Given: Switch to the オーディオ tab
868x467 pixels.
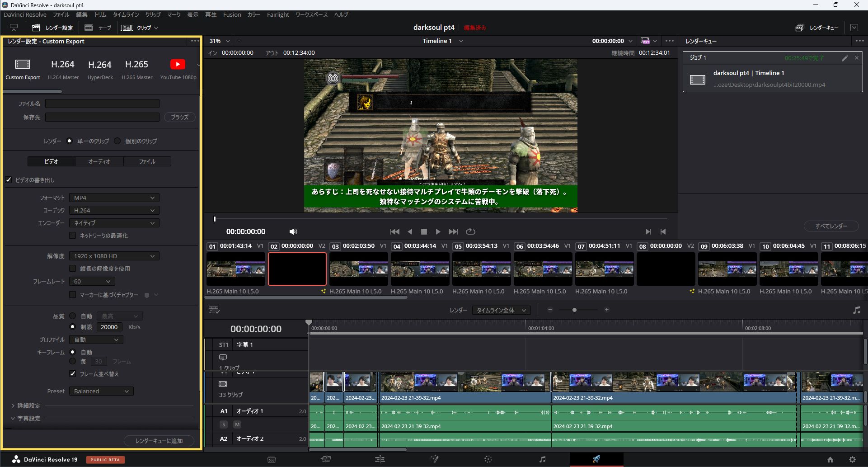Looking at the screenshot, I should [99, 161].
